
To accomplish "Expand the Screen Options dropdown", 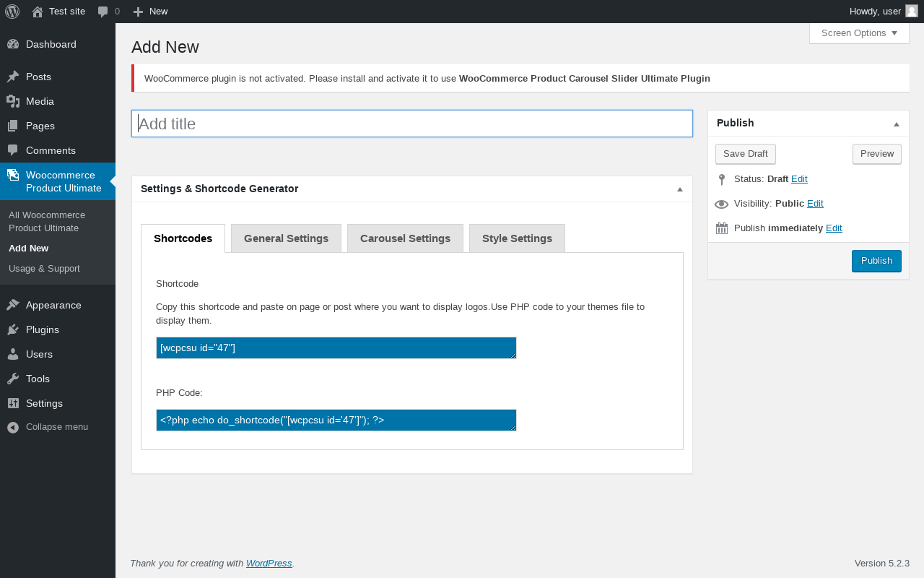I will coord(859,33).
